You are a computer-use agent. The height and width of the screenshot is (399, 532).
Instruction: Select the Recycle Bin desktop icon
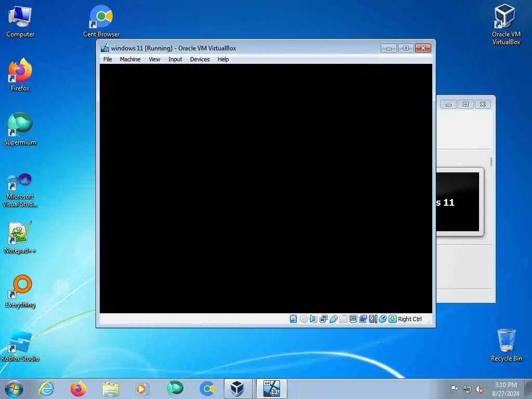(506, 345)
